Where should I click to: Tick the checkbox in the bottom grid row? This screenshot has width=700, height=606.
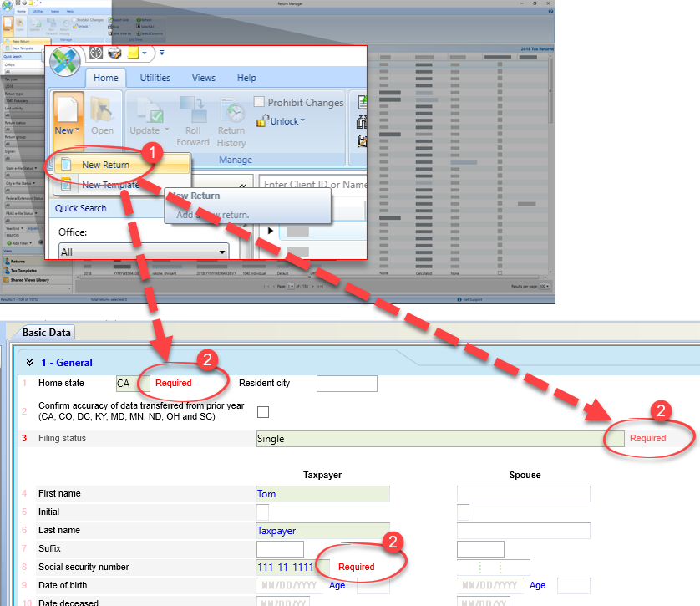(500, 272)
